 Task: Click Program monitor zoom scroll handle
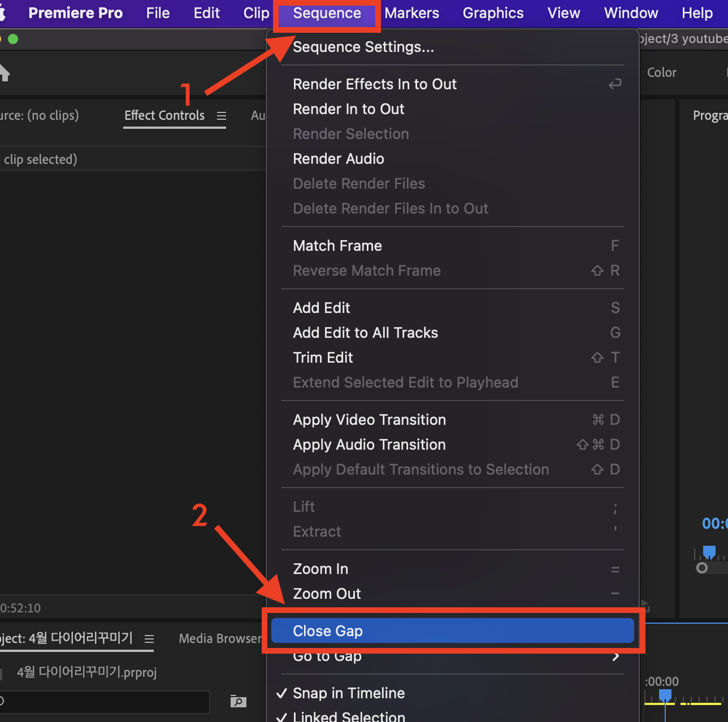click(702, 568)
